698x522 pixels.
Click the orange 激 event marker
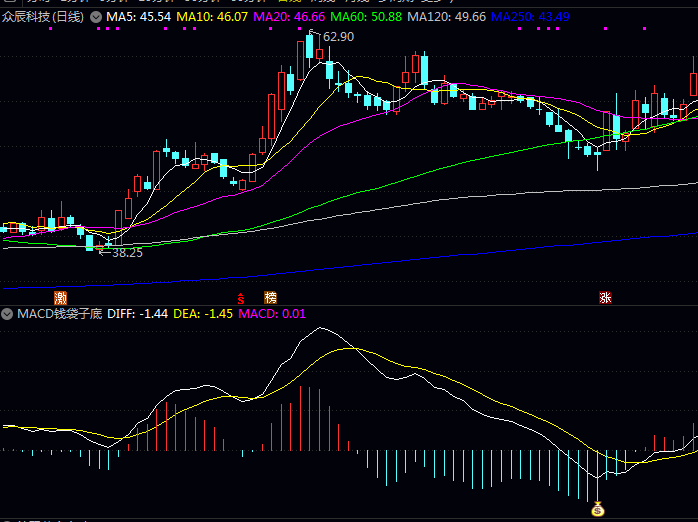(61, 297)
